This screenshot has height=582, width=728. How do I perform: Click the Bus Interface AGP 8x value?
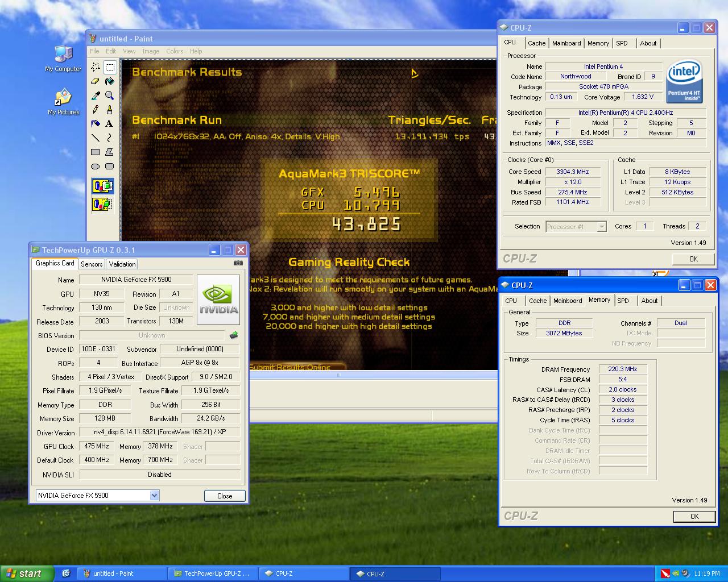click(x=200, y=363)
